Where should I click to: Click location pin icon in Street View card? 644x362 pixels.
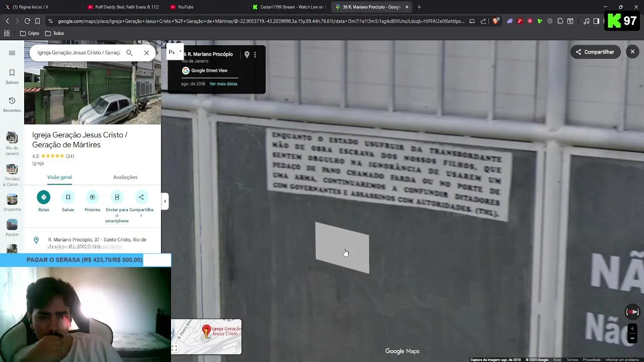coord(247,54)
